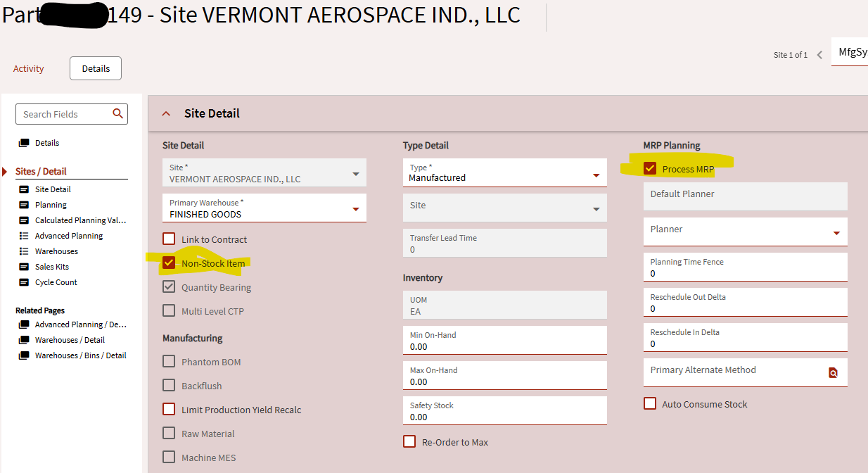Click the Warehouses / Detail related page icon

point(24,340)
